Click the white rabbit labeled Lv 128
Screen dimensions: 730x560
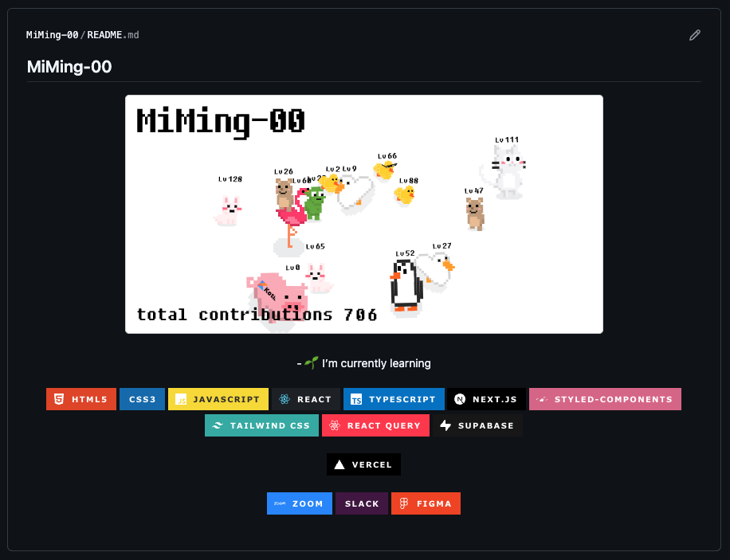coord(229,211)
